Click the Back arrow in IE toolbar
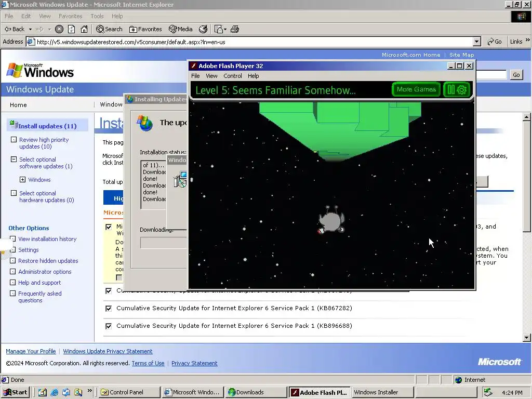The height and width of the screenshot is (399, 532). click(x=14, y=29)
